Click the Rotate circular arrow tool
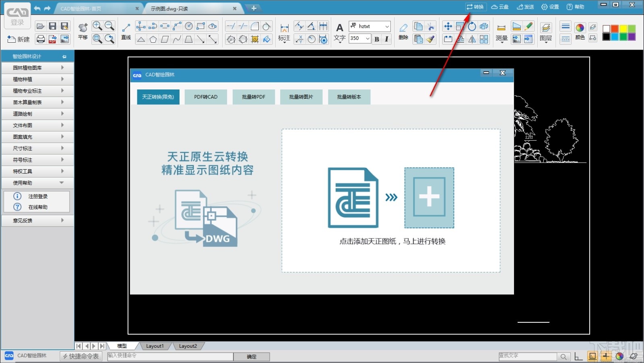Viewport: 644px width, 363px height. 472,27
